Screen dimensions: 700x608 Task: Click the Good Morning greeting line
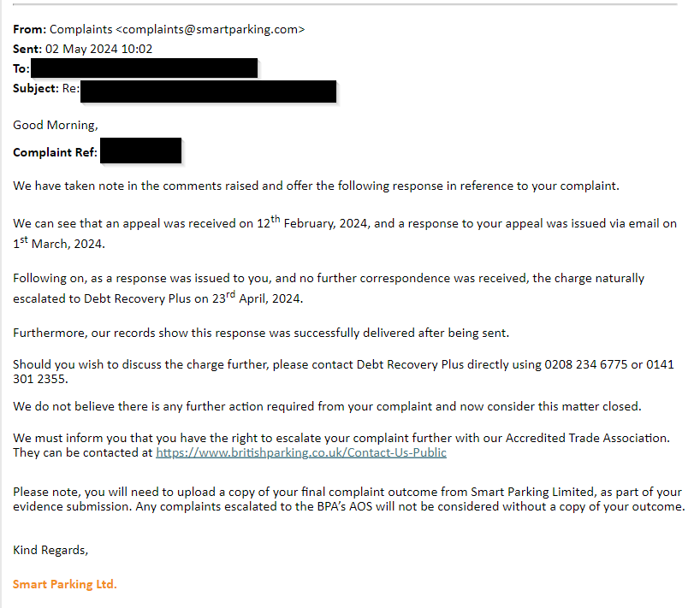56,126
